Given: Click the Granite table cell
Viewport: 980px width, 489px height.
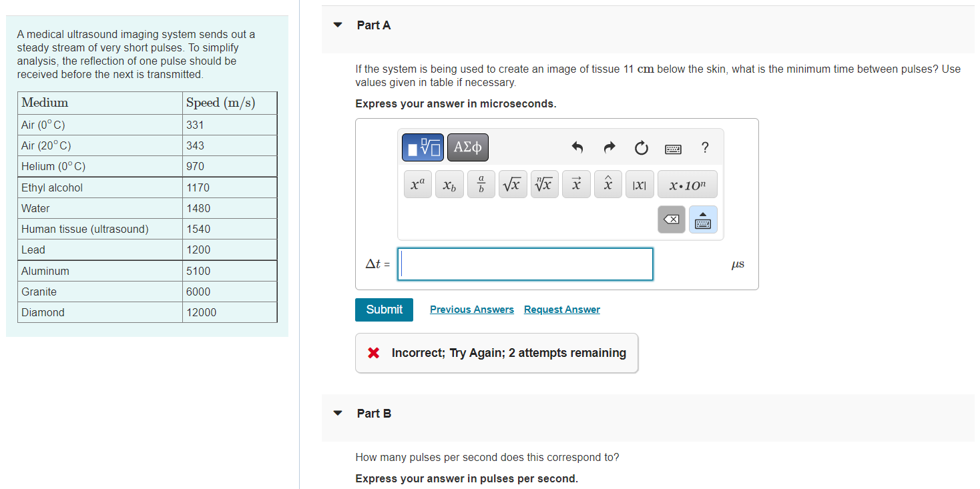Looking at the screenshot, I should 100,292.
